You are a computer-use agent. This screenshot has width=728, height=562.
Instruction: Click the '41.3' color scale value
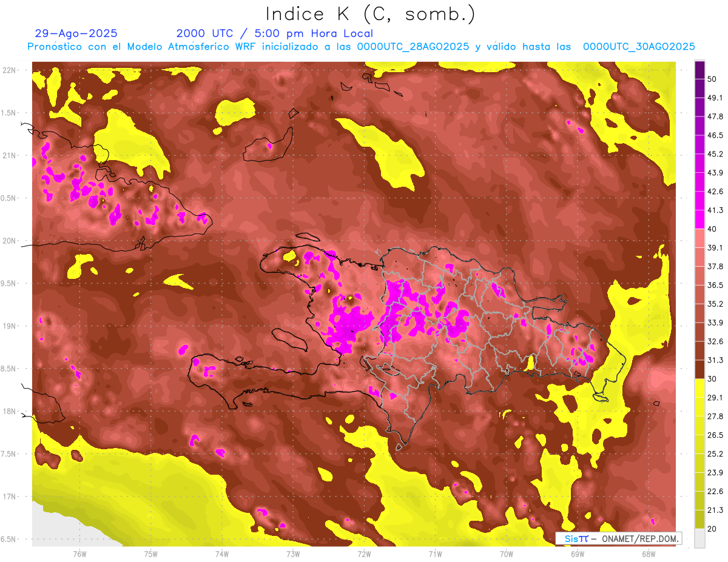tap(715, 211)
